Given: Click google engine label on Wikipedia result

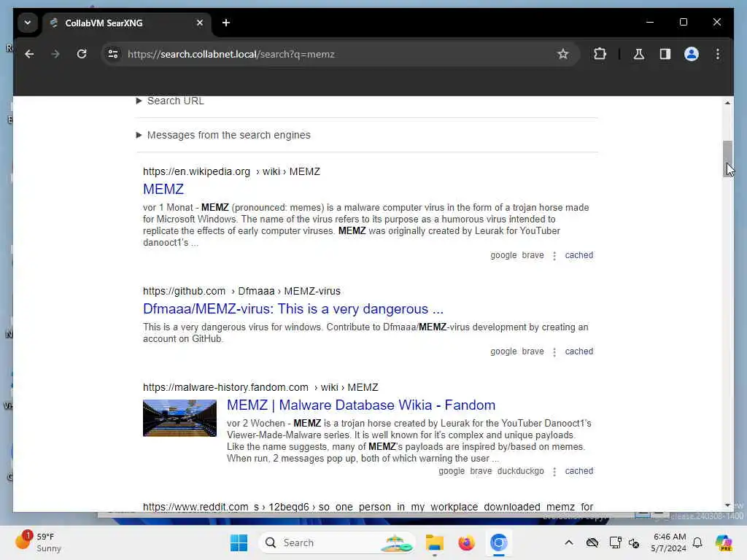Looking at the screenshot, I should click(503, 255).
